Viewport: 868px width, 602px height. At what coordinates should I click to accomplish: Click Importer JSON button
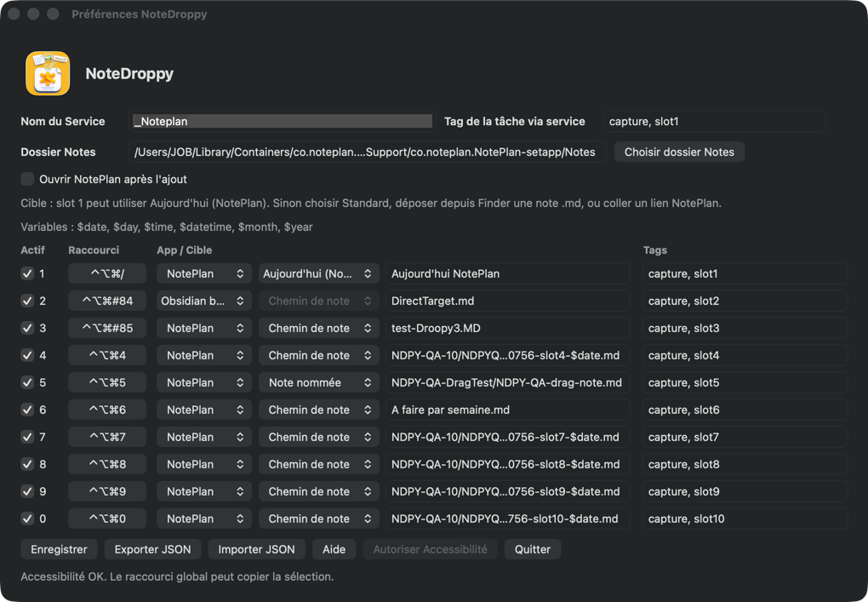click(256, 549)
